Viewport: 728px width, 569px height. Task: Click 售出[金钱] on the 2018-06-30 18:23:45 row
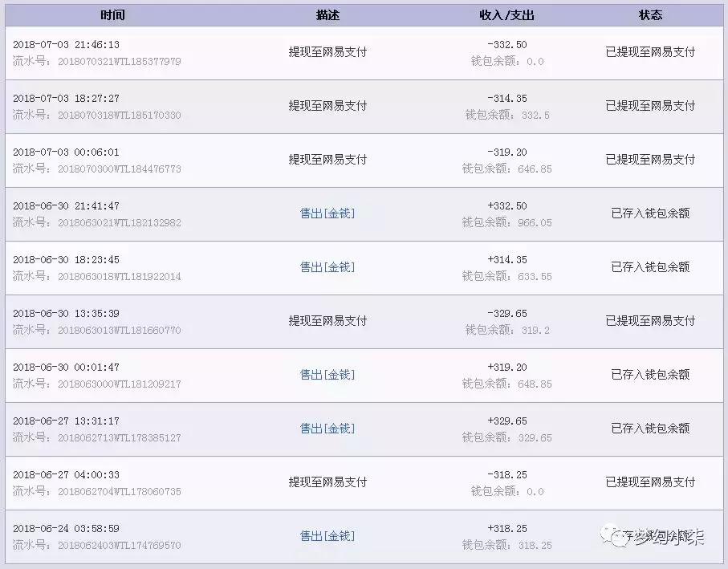tap(327, 267)
